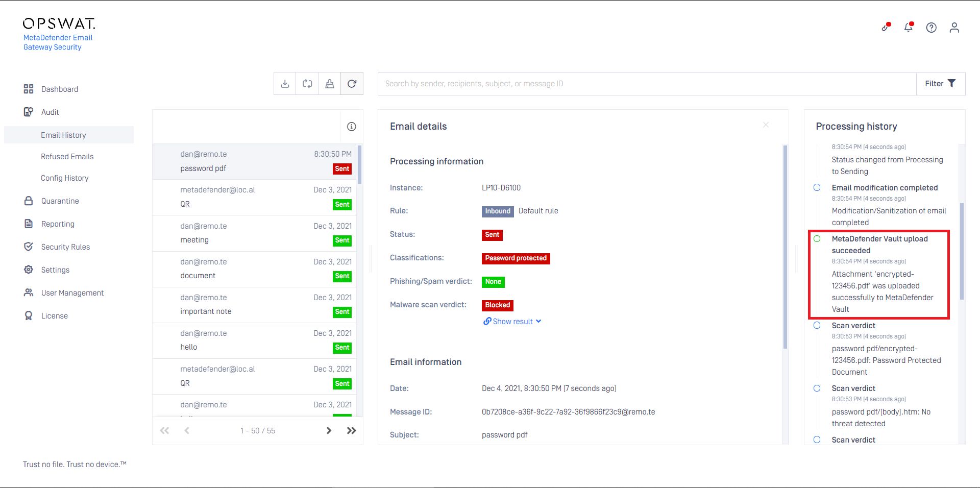Click the red Sent status badge in details

coord(492,235)
